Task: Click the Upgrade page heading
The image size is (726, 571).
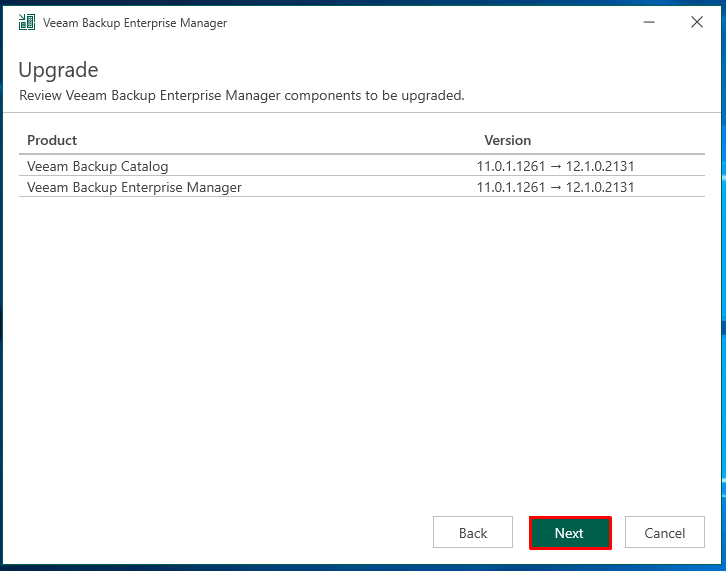Action: pyautogui.click(x=58, y=70)
